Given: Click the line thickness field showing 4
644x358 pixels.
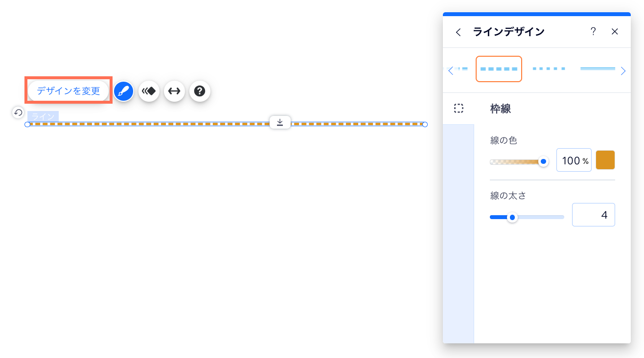Looking at the screenshot, I should [x=594, y=215].
